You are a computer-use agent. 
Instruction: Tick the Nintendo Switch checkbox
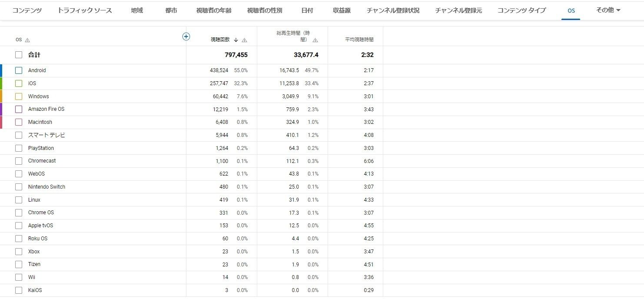coord(19,187)
